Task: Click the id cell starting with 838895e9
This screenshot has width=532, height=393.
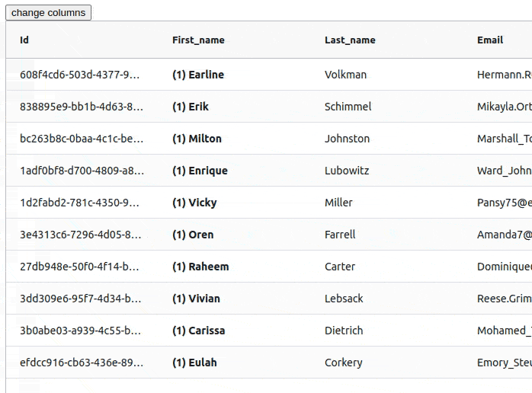Action: click(x=82, y=107)
